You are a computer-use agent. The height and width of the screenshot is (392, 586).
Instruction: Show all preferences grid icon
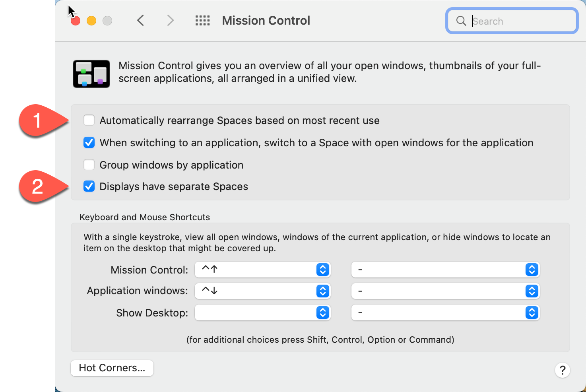(x=203, y=21)
